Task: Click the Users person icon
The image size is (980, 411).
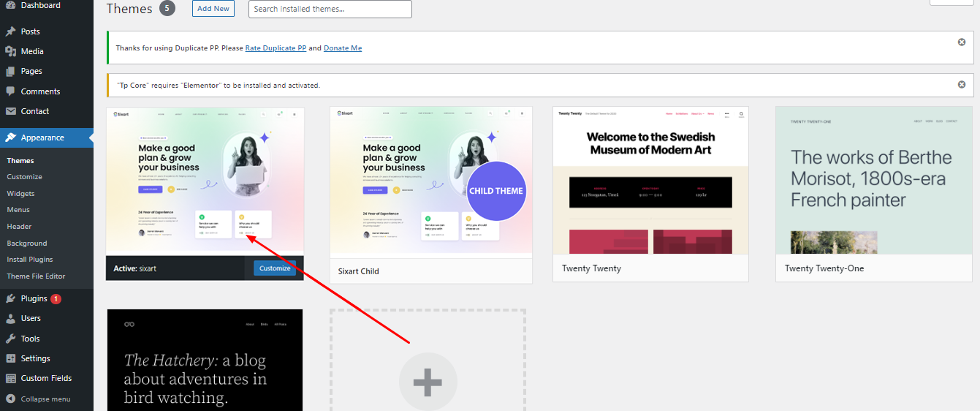Action: pos(10,318)
